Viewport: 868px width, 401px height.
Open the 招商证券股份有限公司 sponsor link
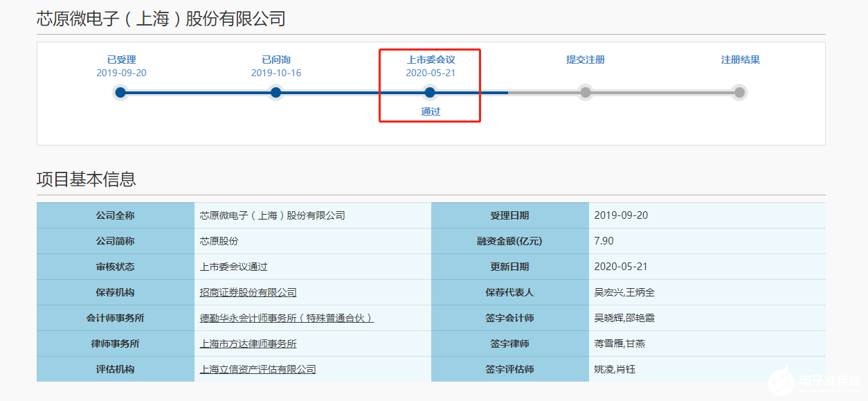coord(248,292)
